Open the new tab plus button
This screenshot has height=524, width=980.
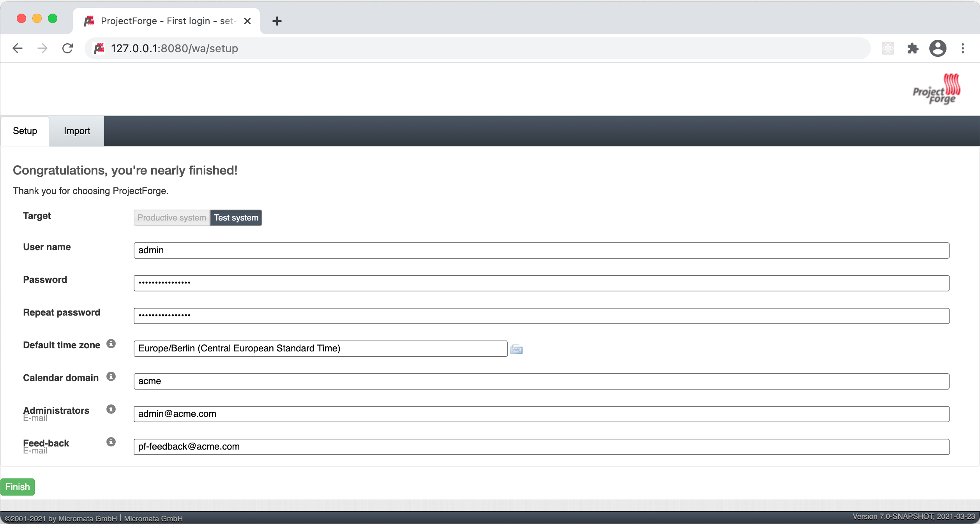[x=277, y=21]
